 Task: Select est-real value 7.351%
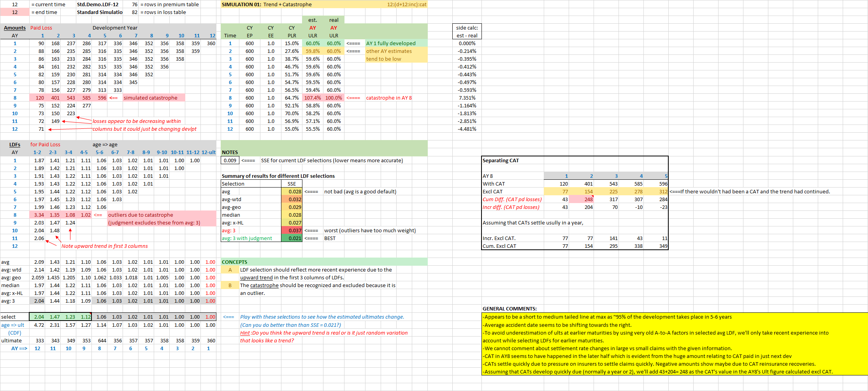coord(467,98)
